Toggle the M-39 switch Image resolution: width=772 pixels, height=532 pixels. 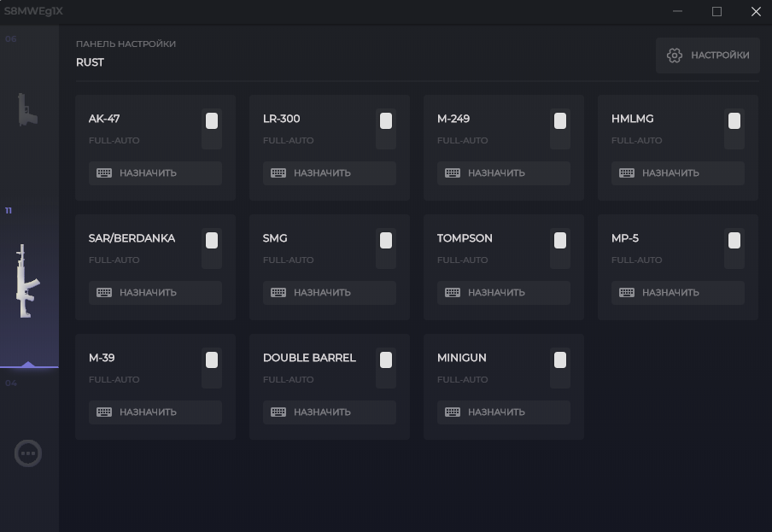pyautogui.click(x=212, y=368)
